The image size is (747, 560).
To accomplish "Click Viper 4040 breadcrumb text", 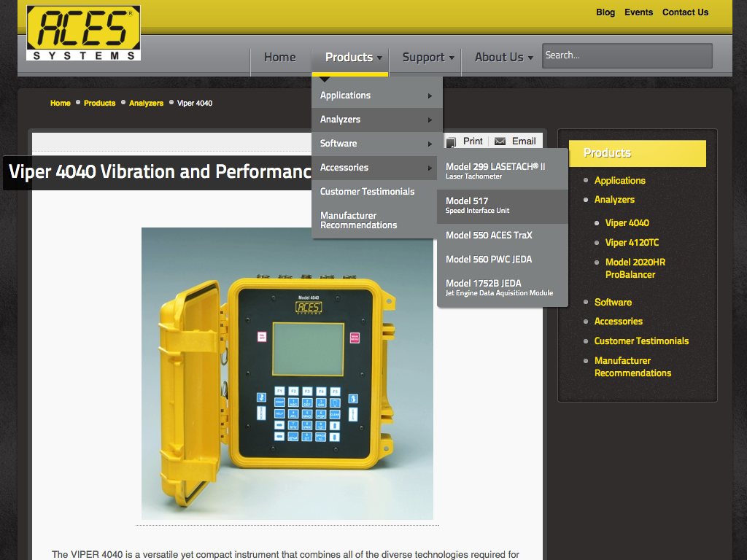I will (x=195, y=103).
